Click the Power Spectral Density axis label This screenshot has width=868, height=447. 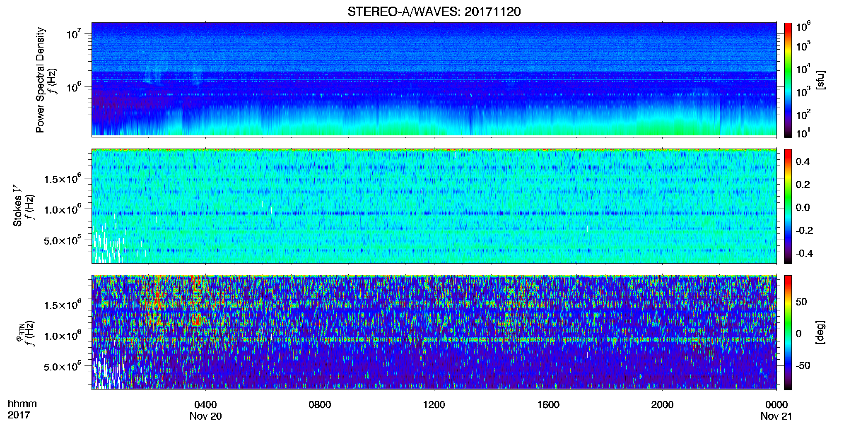(40, 80)
